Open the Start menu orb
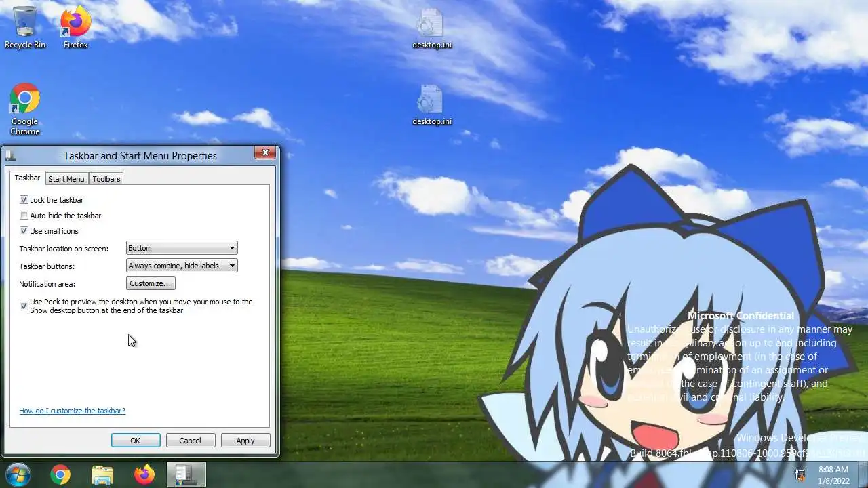The width and height of the screenshot is (868, 488). pyautogui.click(x=18, y=475)
